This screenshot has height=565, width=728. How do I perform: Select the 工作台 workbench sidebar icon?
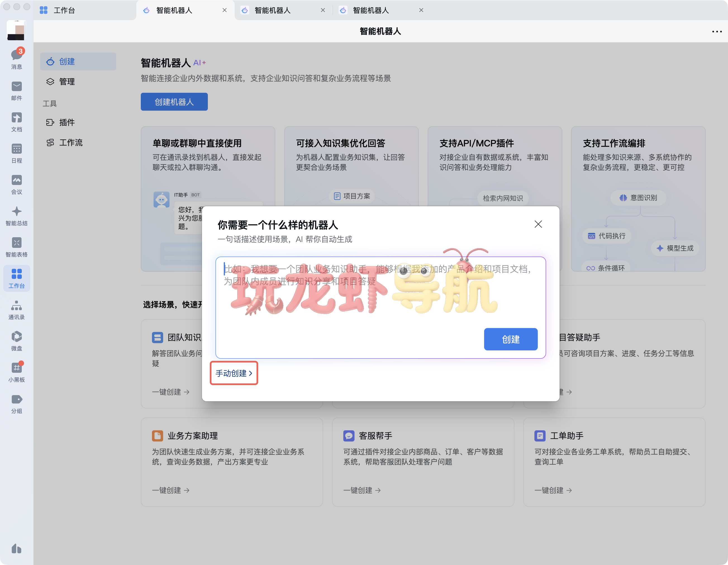16,279
